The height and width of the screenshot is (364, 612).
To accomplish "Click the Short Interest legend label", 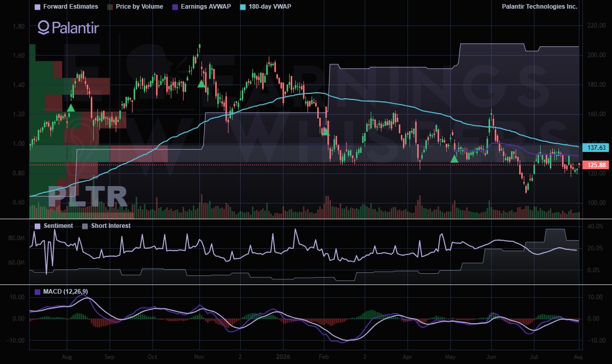I will click(x=111, y=226).
